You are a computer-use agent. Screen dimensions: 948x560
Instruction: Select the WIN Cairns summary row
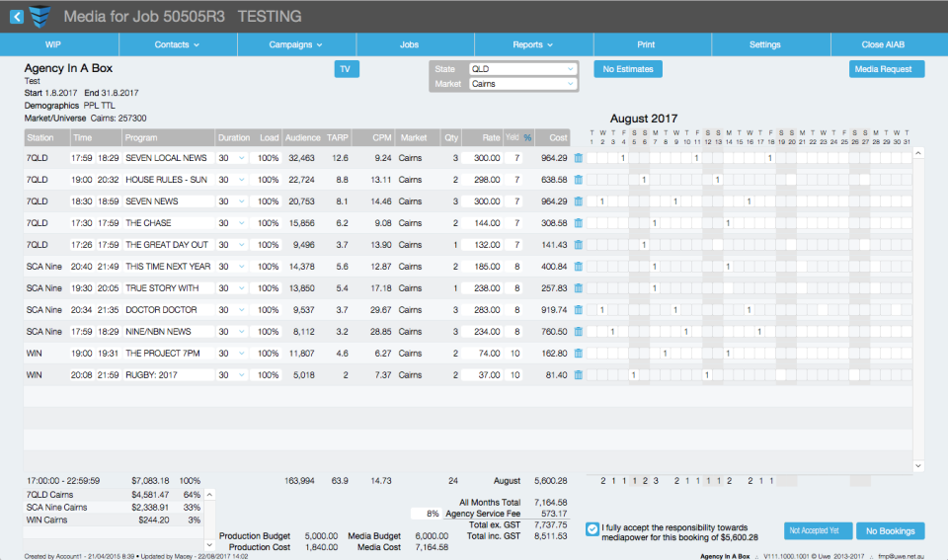[114, 520]
